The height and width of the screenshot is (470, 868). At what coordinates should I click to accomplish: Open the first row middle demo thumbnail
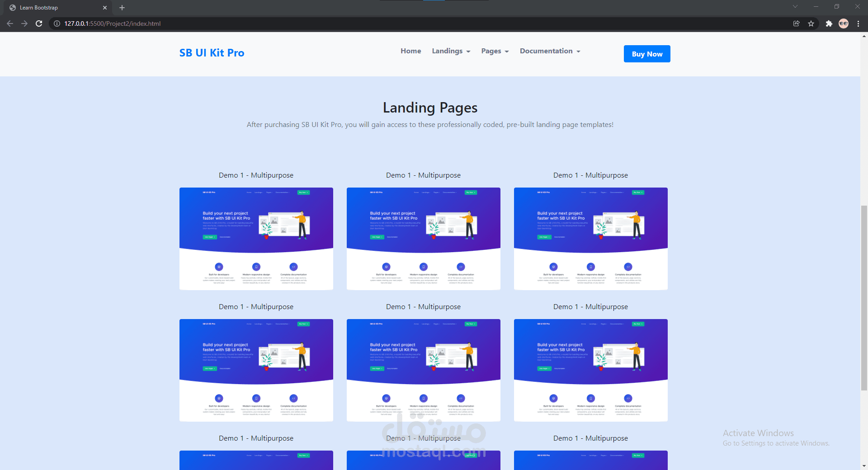coord(424,239)
